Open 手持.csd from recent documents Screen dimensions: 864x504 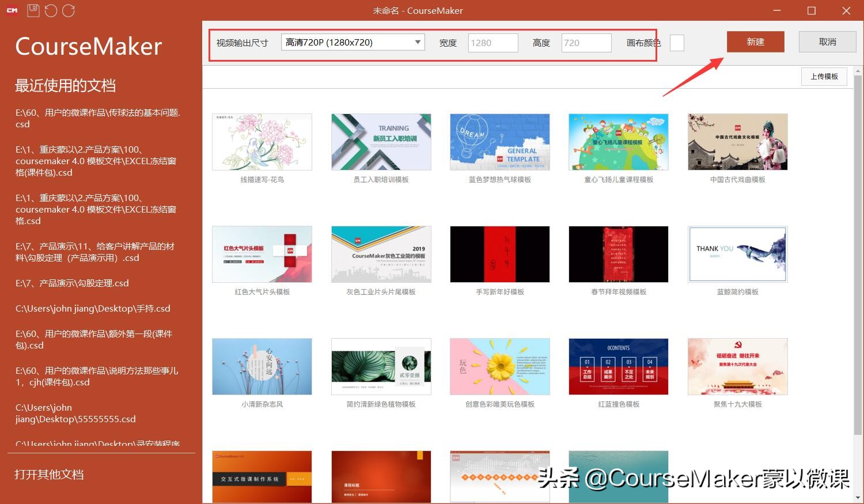[92, 308]
